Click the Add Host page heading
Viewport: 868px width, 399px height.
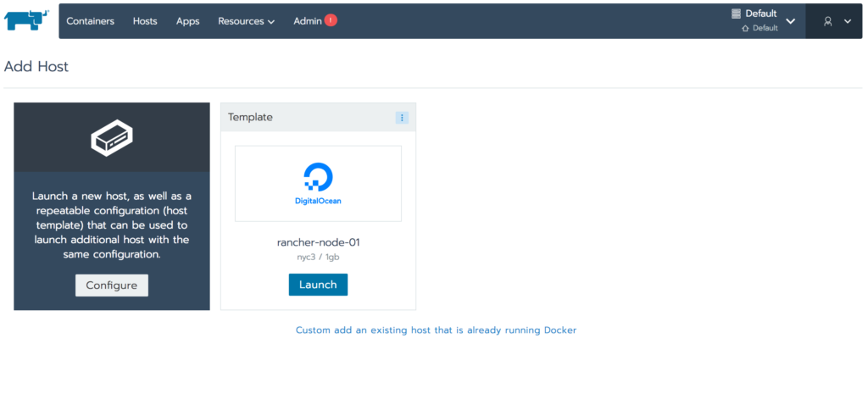(36, 67)
